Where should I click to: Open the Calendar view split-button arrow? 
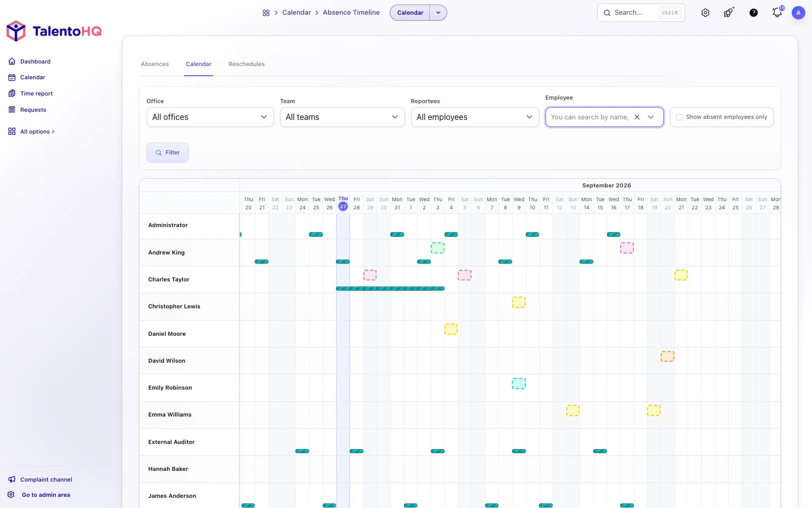click(x=438, y=13)
